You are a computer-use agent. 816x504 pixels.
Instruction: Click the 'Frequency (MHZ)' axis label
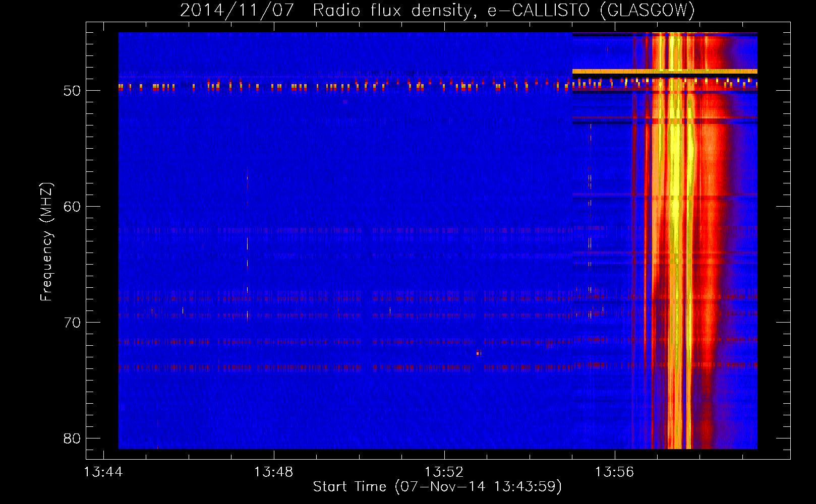pyautogui.click(x=46, y=242)
